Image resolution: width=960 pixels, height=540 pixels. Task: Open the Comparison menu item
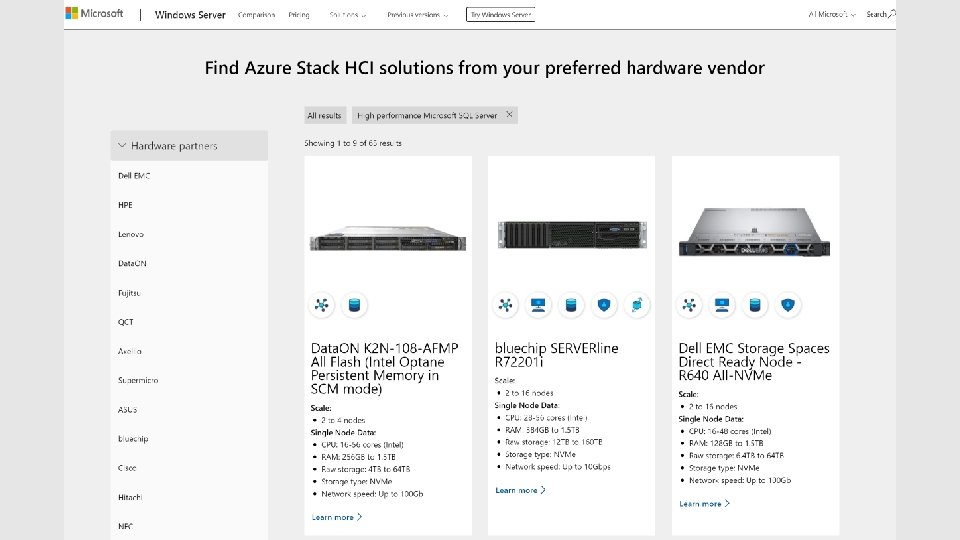[256, 15]
